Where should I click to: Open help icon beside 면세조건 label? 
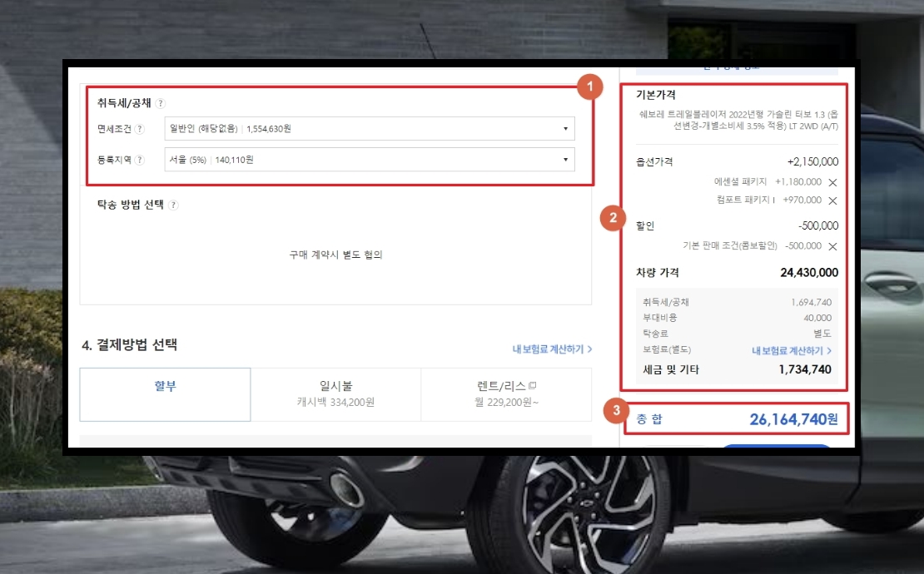[x=140, y=129]
